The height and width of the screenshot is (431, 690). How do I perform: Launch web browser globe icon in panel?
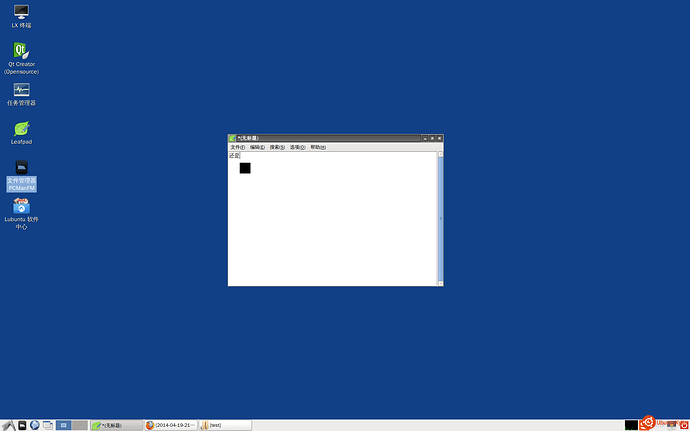pyautogui.click(x=35, y=425)
